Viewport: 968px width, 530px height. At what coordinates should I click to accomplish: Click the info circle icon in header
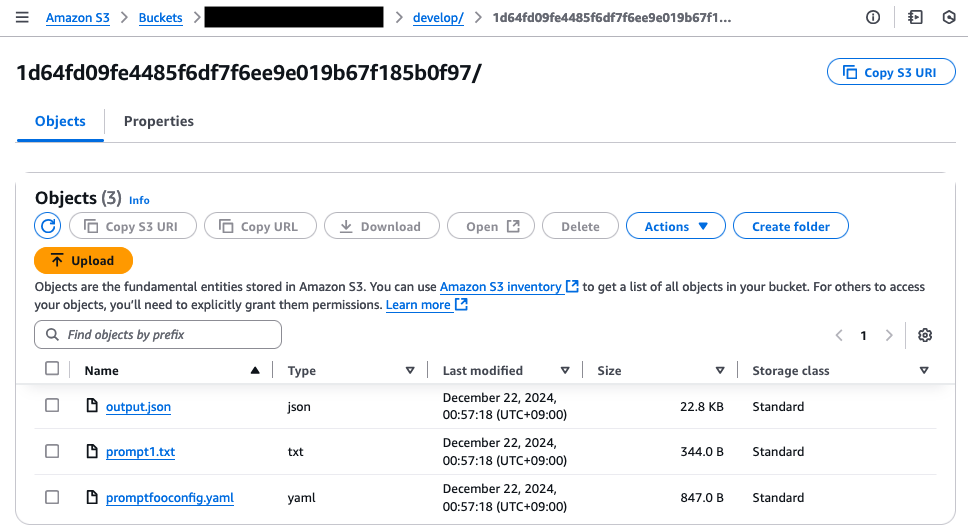click(x=873, y=17)
